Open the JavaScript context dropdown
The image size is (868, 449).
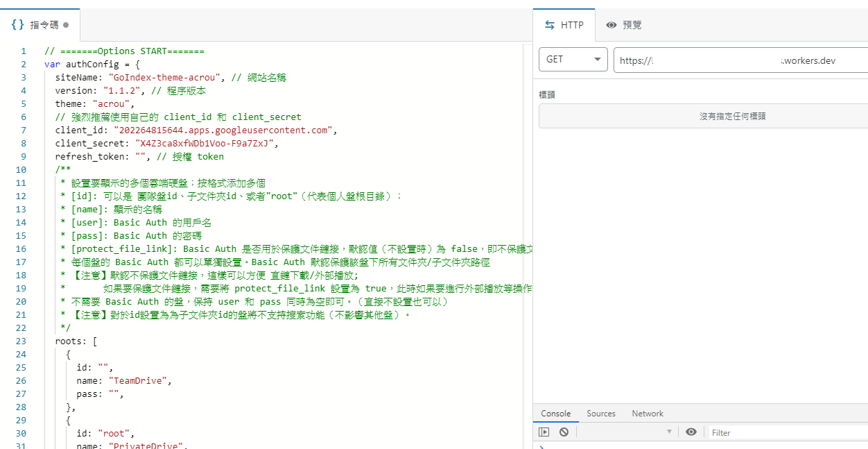[x=625, y=432]
